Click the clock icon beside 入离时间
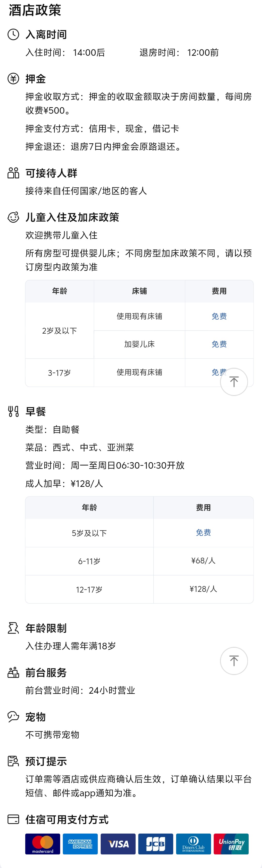Viewport: 262px width, 868px height. (13, 34)
